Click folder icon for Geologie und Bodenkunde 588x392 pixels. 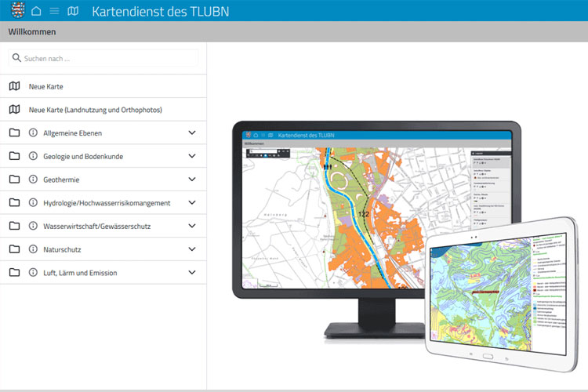point(15,156)
